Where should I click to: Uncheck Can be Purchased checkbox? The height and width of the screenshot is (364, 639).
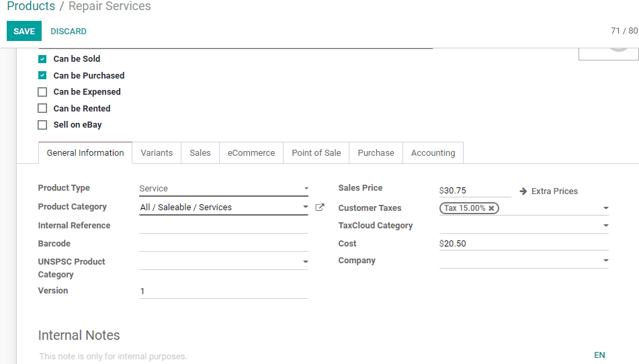42,75
